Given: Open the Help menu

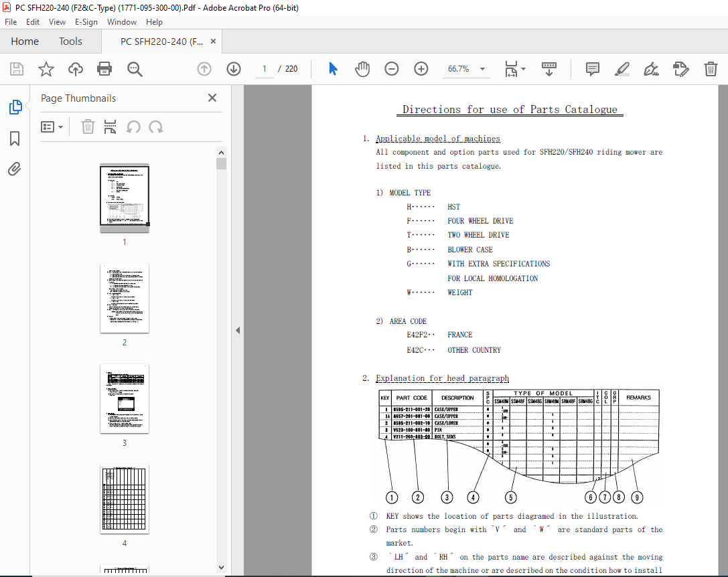Looking at the screenshot, I should pyautogui.click(x=154, y=22).
